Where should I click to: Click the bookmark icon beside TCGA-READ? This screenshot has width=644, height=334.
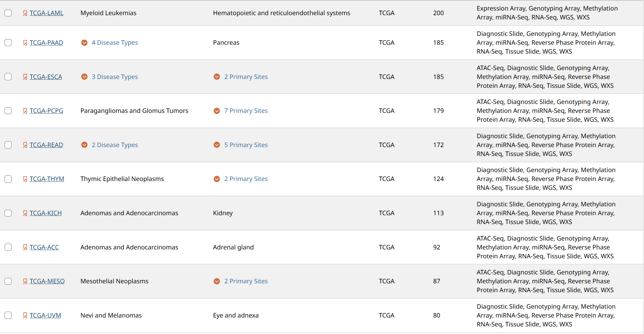(25, 145)
